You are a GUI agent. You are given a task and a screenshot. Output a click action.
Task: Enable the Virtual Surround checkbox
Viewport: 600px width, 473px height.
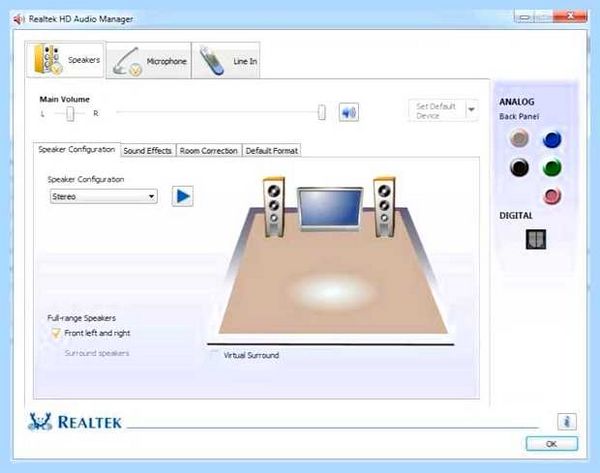[x=214, y=355]
